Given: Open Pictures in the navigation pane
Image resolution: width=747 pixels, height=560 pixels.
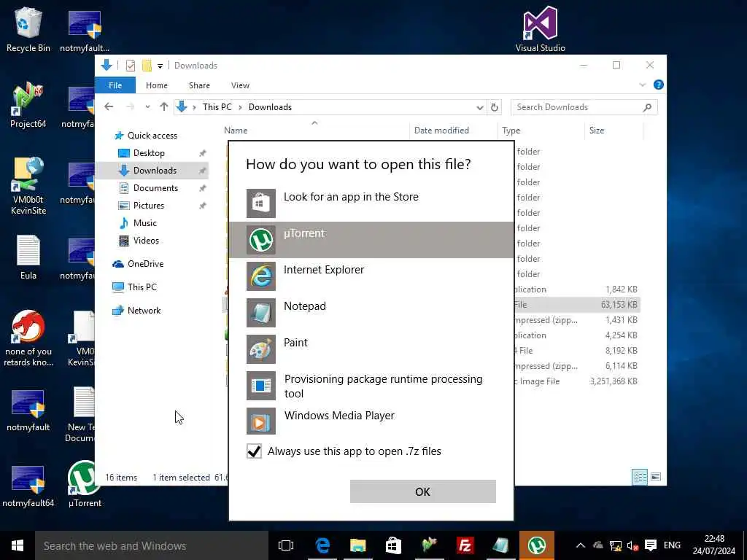Looking at the screenshot, I should click(x=149, y=206).
